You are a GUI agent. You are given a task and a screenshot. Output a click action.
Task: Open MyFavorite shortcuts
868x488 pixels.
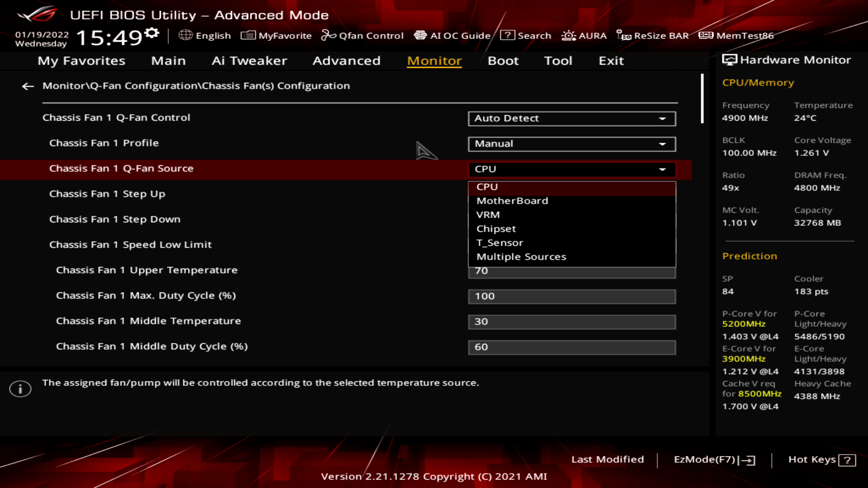tap(277, 35)
